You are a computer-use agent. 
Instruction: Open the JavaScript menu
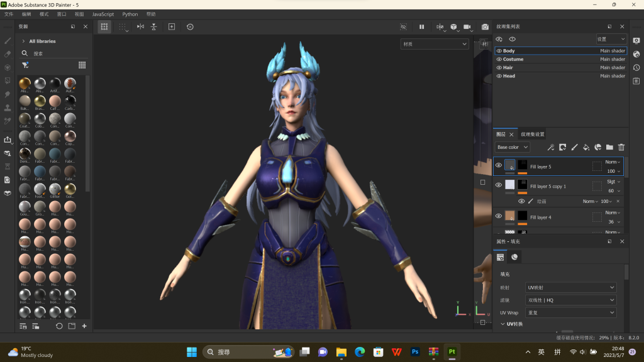pos(103,14)
